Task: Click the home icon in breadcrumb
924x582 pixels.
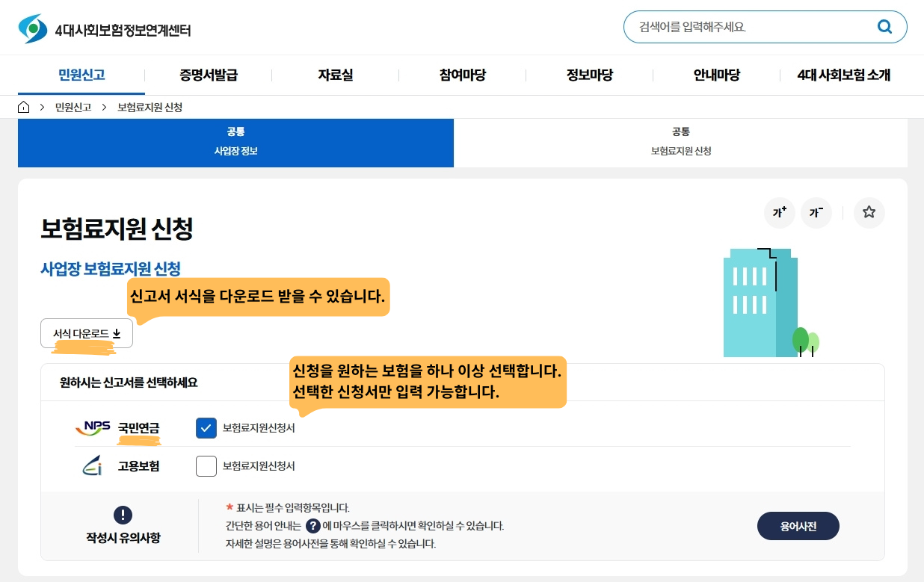Action: tap(24, 107)
